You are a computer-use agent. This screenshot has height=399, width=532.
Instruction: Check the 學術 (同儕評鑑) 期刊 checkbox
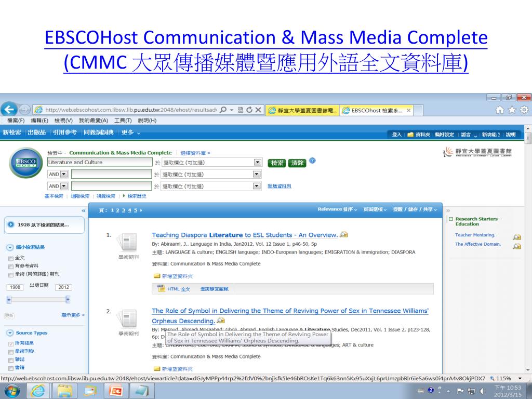(11, 274)
